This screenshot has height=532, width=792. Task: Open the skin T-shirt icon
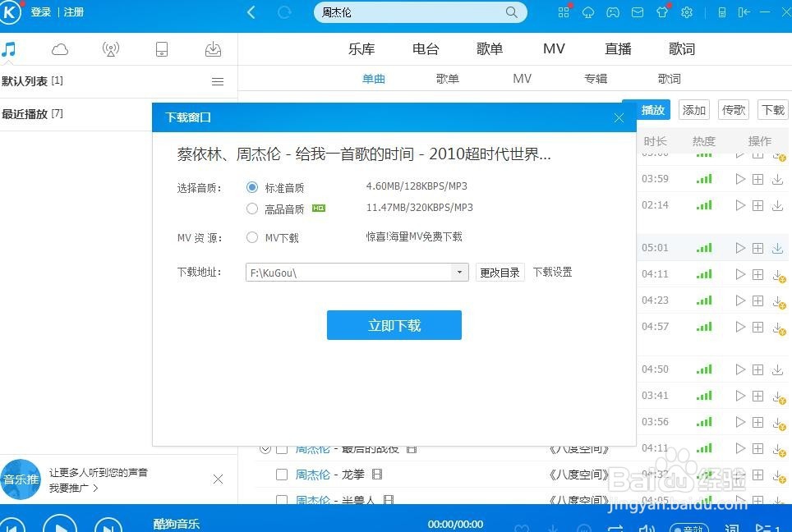coord(662,12)
